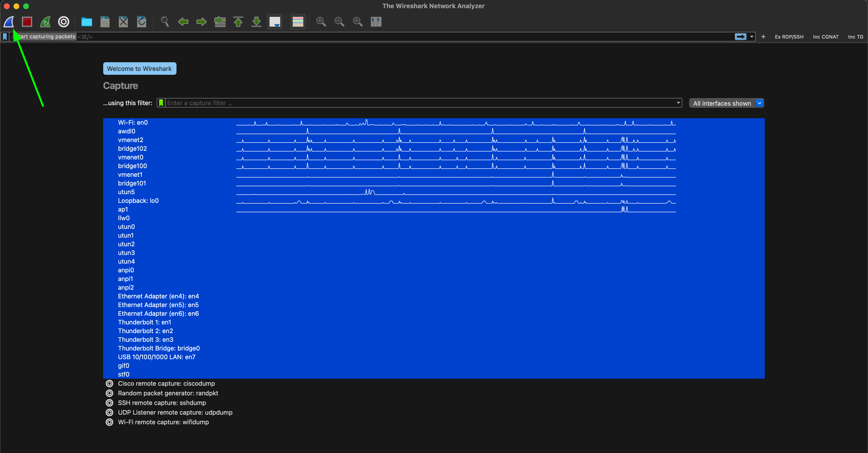This screenshot has width=868, height=453.
Task: Add a display filter button with plus
Action: click(763, 37)
